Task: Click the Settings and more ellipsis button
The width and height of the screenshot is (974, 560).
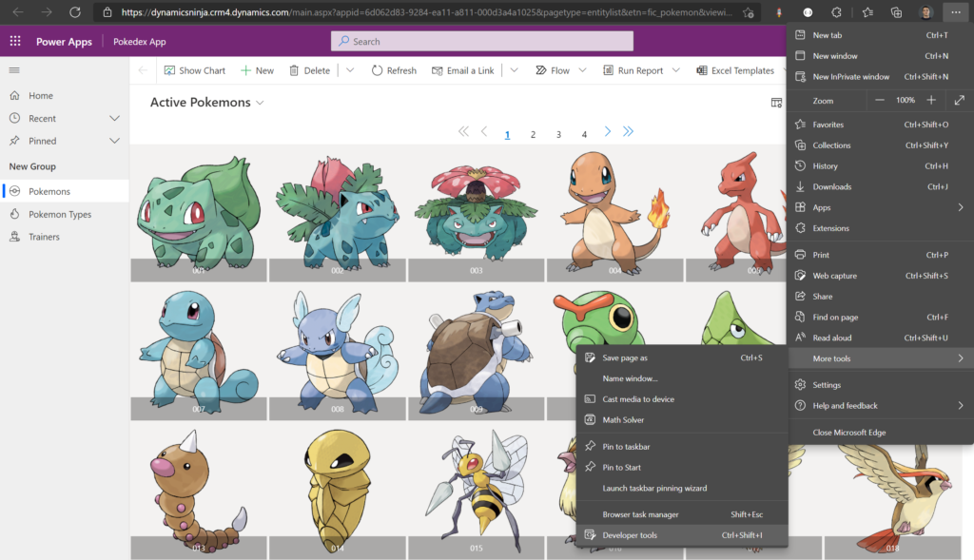Action: click(955, 12)
